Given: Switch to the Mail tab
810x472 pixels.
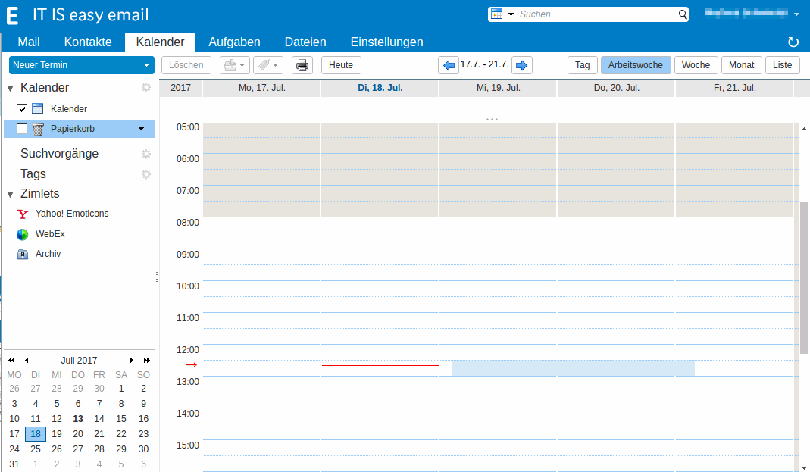Looking at the screenshot, I should tap(28, 42).
